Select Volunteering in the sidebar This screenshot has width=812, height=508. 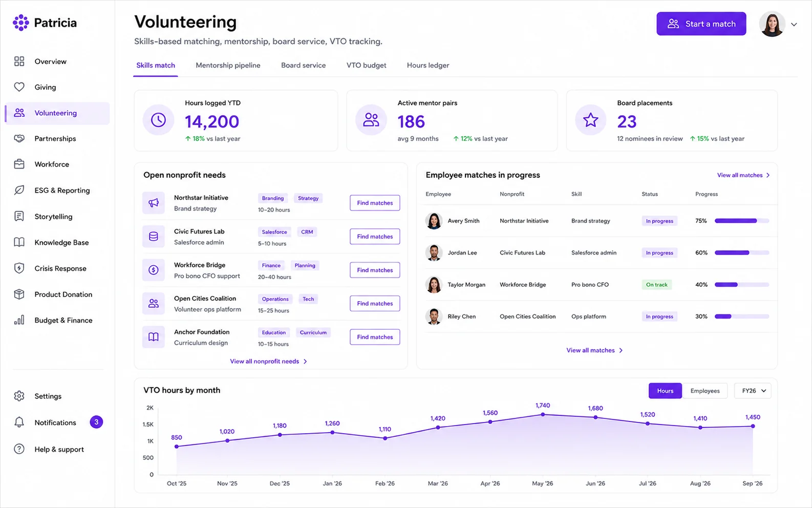point(57,113)
